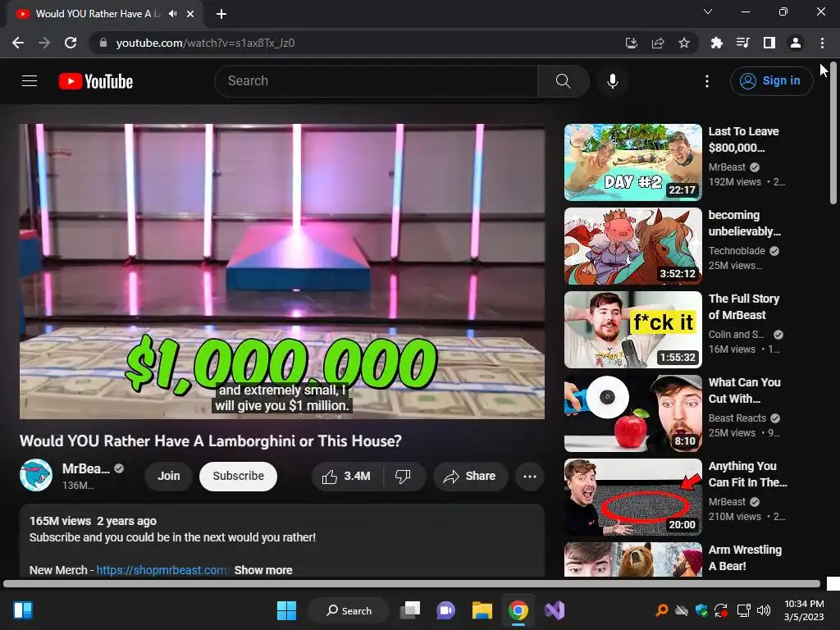Sign in to YouTube
The height and width of the screenshot is (630, 840).
click(771, 81)
